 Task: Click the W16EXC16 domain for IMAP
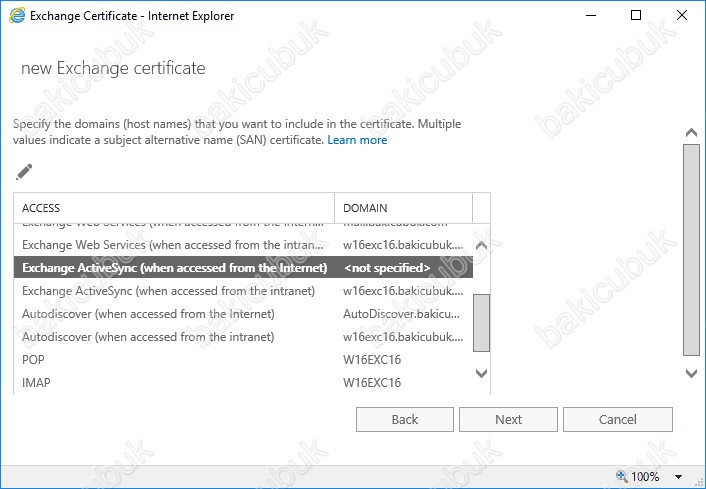click(x=372, y=383)
